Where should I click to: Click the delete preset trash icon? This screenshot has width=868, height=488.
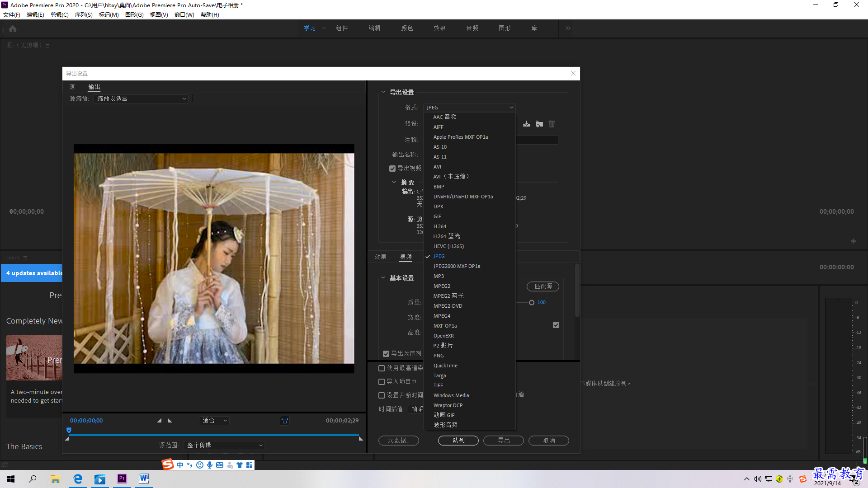(552, 124)
